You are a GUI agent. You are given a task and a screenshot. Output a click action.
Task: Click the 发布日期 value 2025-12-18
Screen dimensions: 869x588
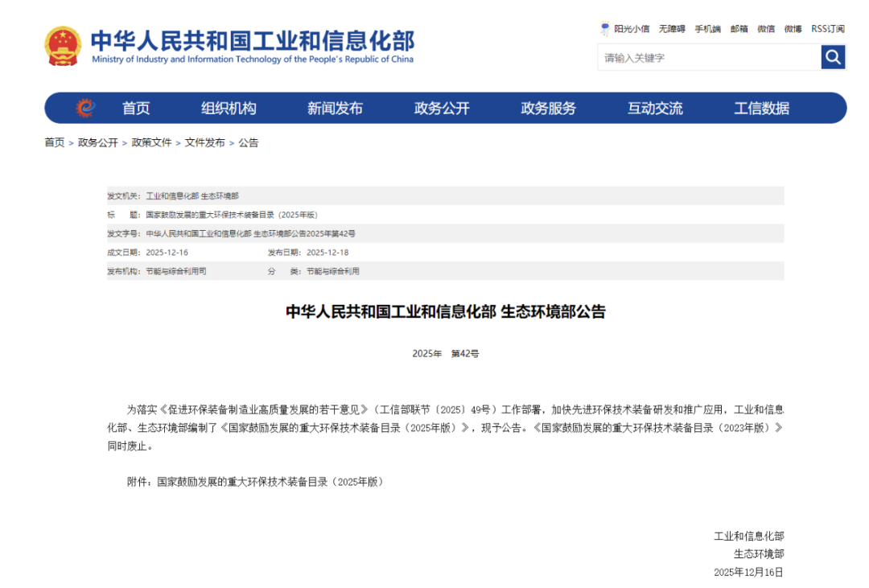pyautogui.click(x=327, y=252)
